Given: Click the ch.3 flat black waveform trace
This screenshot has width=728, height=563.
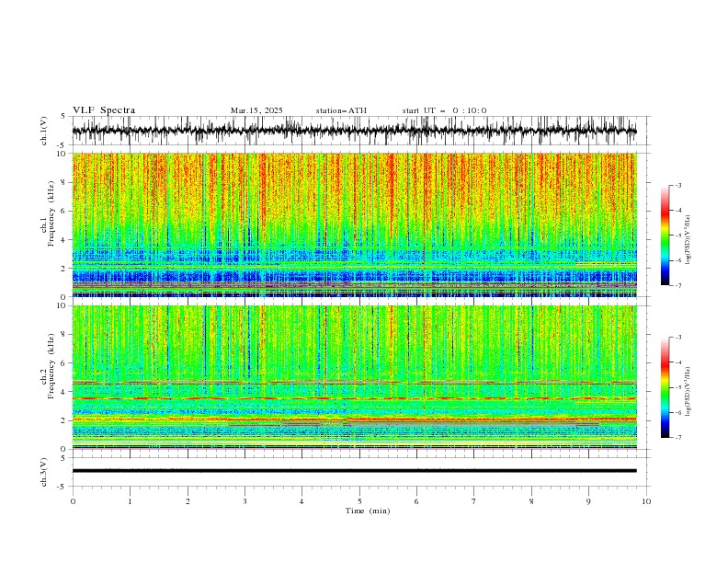Looking at the screenshot, I should click(x=354, y=471).
